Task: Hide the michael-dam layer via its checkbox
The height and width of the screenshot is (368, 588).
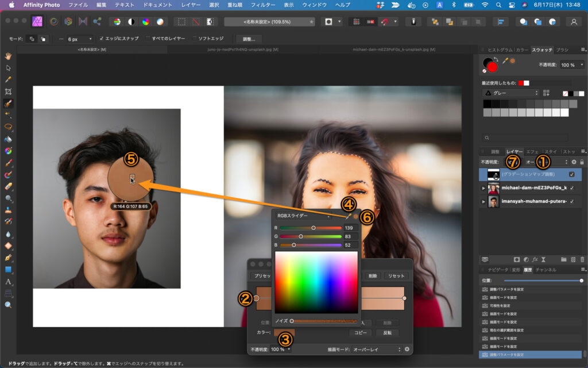Action: 572,188
